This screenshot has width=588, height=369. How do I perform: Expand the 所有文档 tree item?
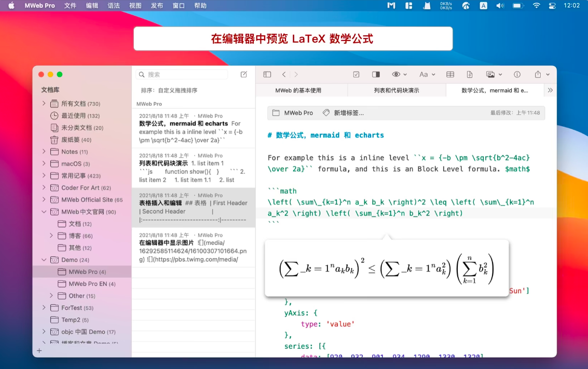point(44,103)
